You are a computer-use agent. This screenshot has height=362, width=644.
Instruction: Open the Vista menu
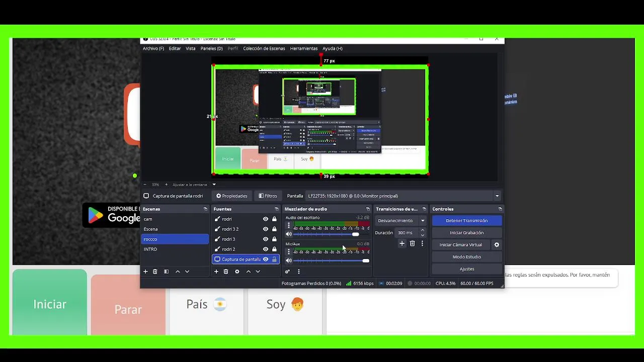pyautogui.click(x=190, y=49)
